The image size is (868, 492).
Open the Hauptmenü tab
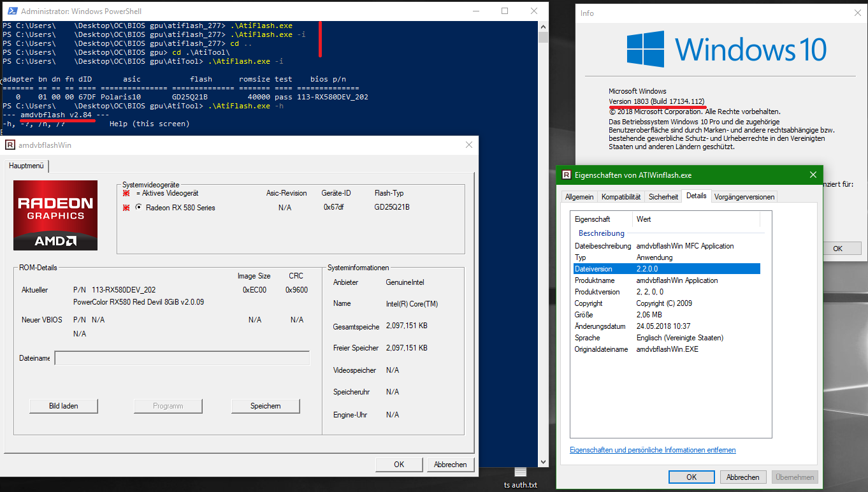click(x=27, y=165)
